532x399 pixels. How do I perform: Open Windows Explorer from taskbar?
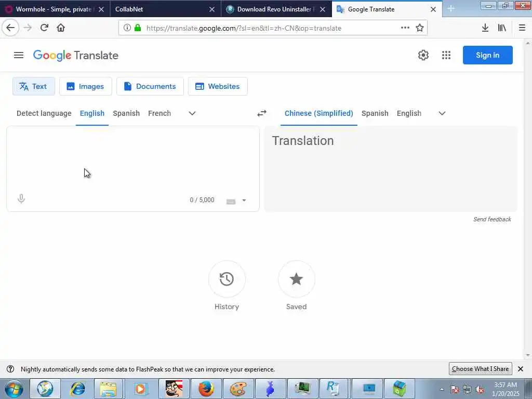tap(108, 389)
